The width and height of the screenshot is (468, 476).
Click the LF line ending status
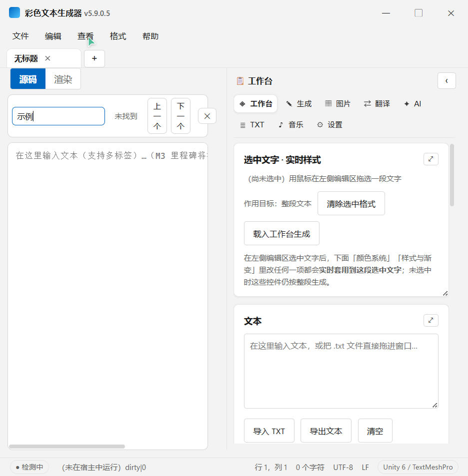[x=366, y=467]
